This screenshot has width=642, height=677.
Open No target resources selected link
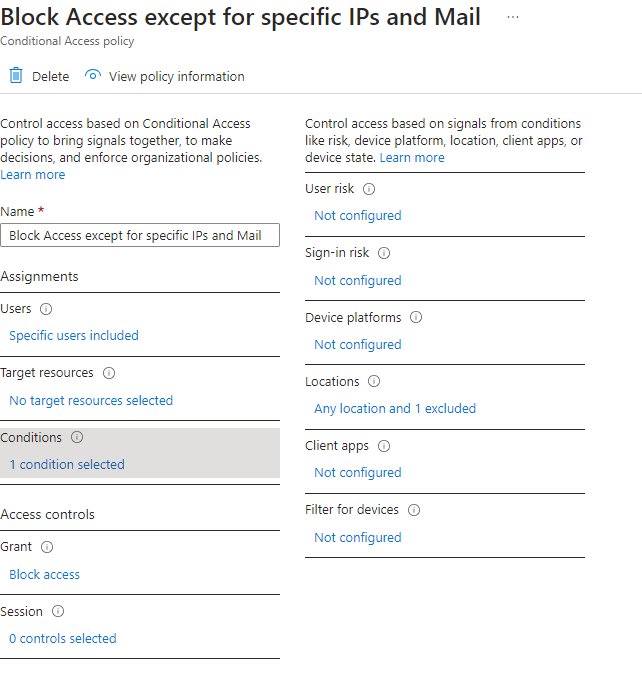point(91,400)
